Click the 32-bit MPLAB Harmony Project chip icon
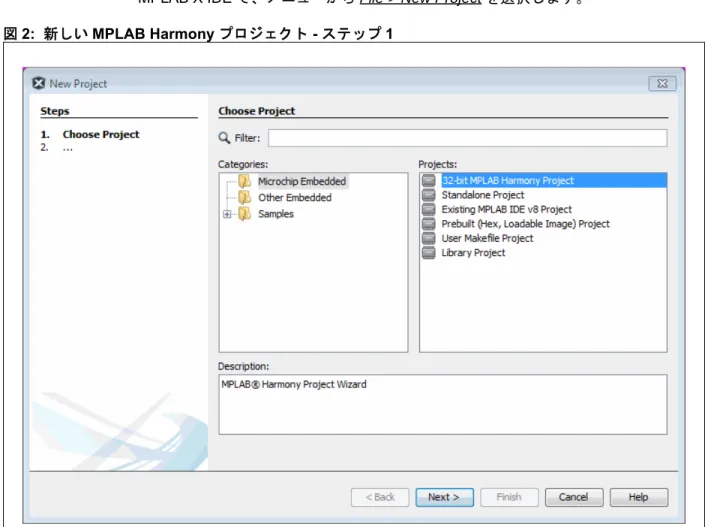This screenshot has width=711, height=527. click(x=429, y=181)
